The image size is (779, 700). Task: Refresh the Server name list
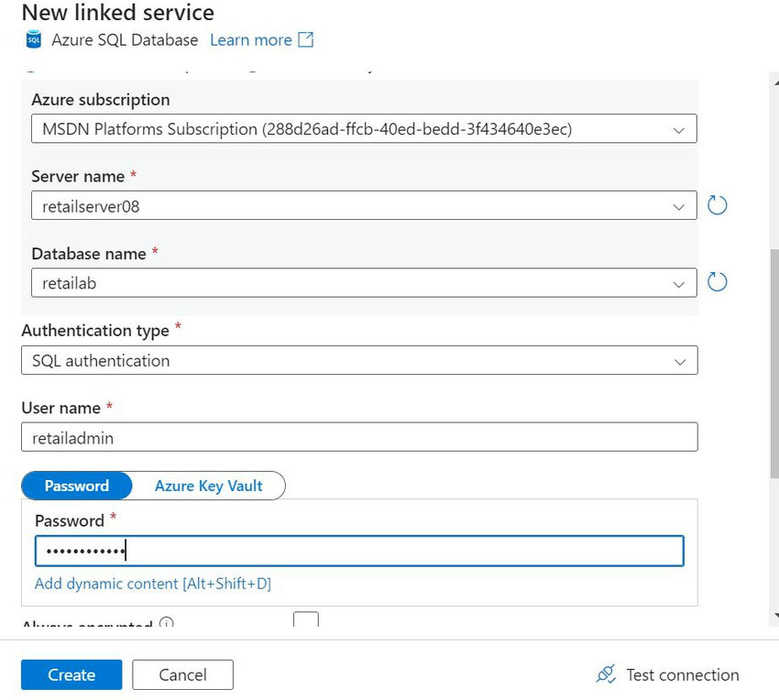(718, 205)
